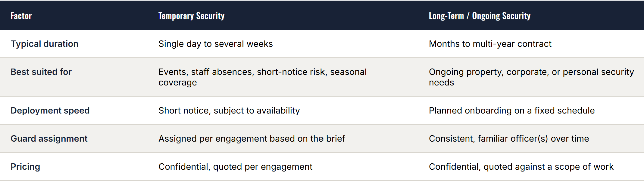
Task: Click the Long-Term / Ongoing Security header
Action: click(480, 16)
